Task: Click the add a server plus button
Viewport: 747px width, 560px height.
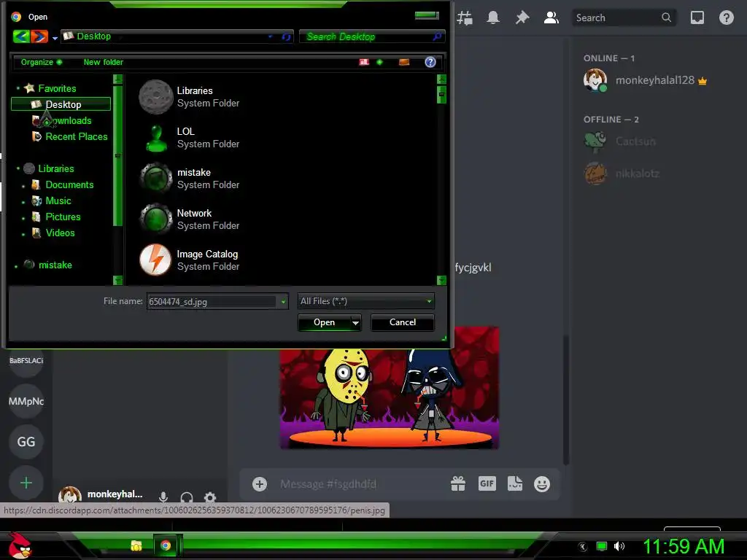Action: (x=26, y=483)
